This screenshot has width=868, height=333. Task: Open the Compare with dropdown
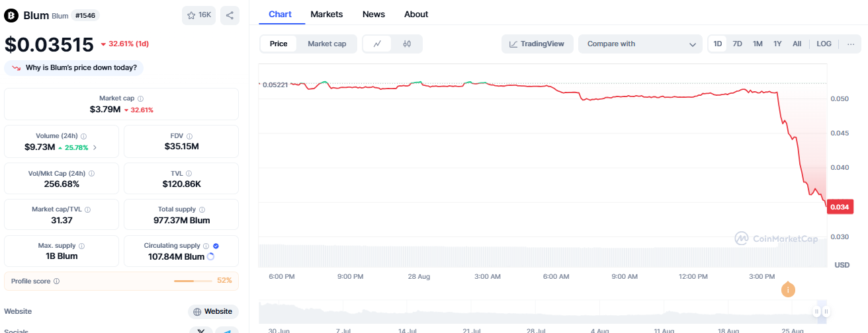(x=640, y=44)
